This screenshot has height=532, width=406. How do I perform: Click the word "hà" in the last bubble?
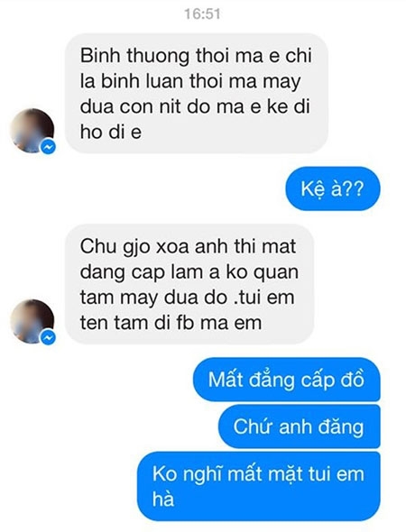pos(163,500)
